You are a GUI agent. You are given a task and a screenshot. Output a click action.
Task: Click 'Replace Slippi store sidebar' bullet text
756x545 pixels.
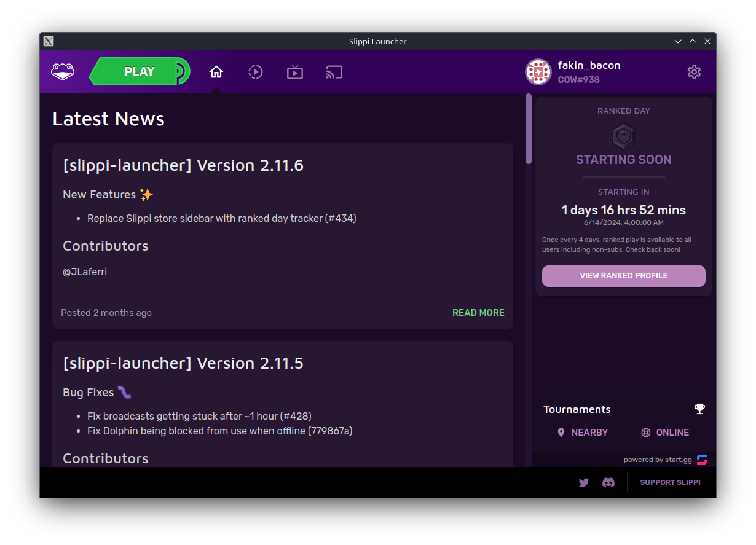point(222,218)
